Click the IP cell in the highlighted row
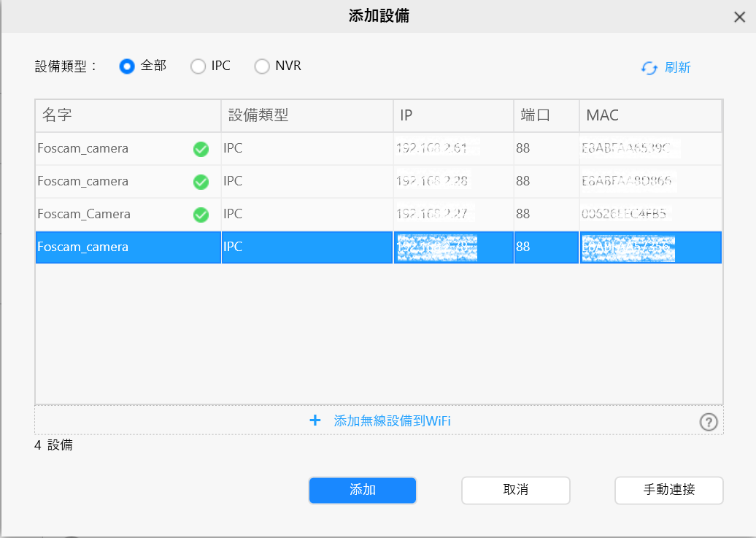This screenshot has height=538, width=756. [x=453, y=247]
